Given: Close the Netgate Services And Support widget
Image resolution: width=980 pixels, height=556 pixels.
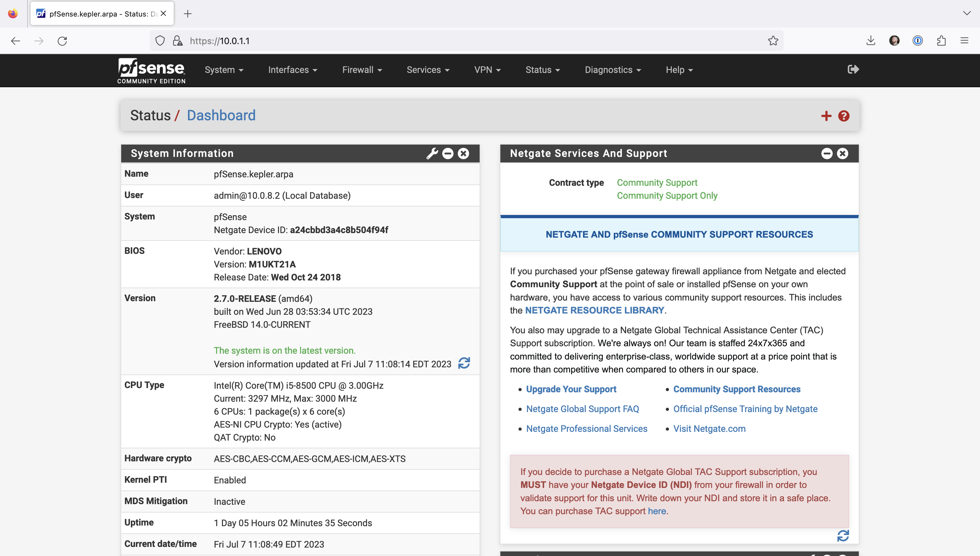Looking at the screenshot, I should (x=843, y=154).
